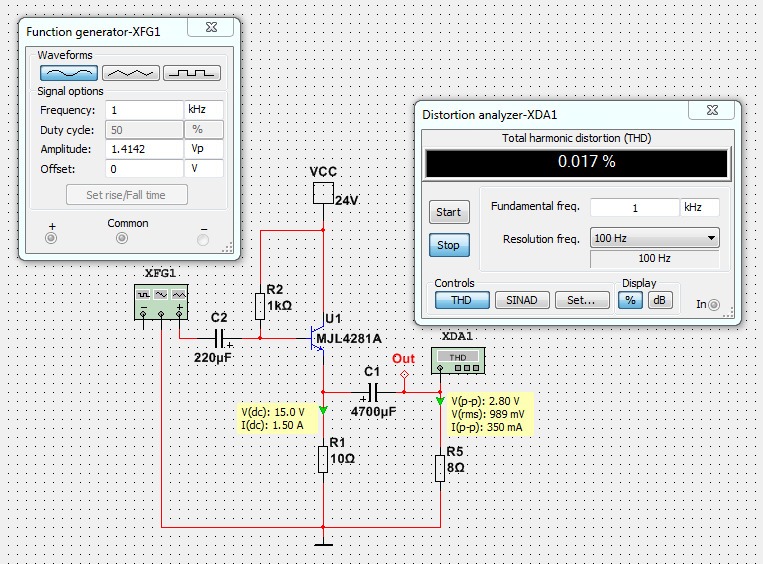Select resistor R2 1kΩ symbol
This screenshot has width=763, height=564.
click(260, 307)
